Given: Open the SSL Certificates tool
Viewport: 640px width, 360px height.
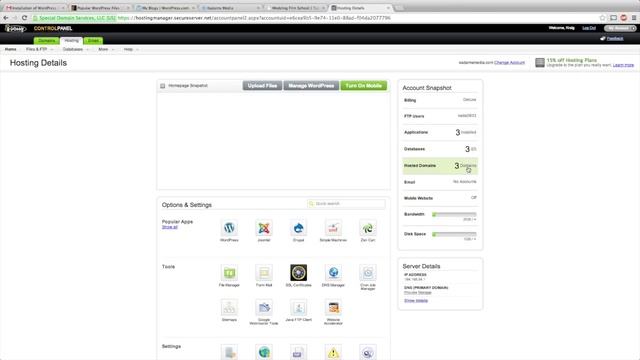Looking at the screenshot, I should [x=298, y=273].
